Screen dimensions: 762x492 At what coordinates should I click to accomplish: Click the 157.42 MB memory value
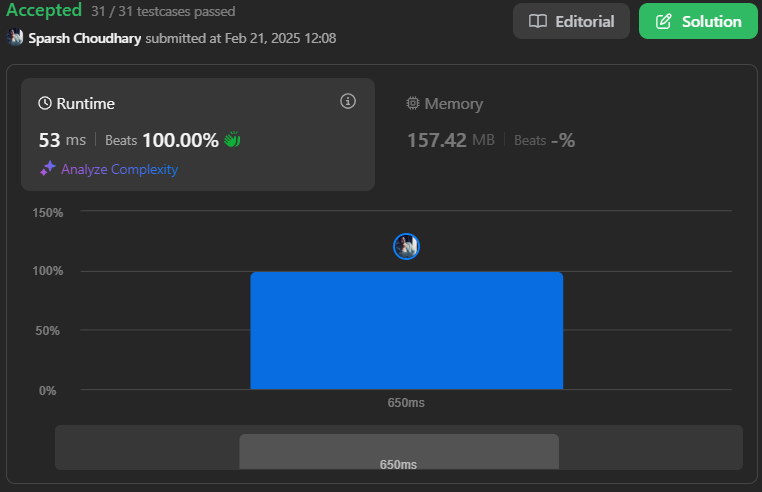click(450, 140)
